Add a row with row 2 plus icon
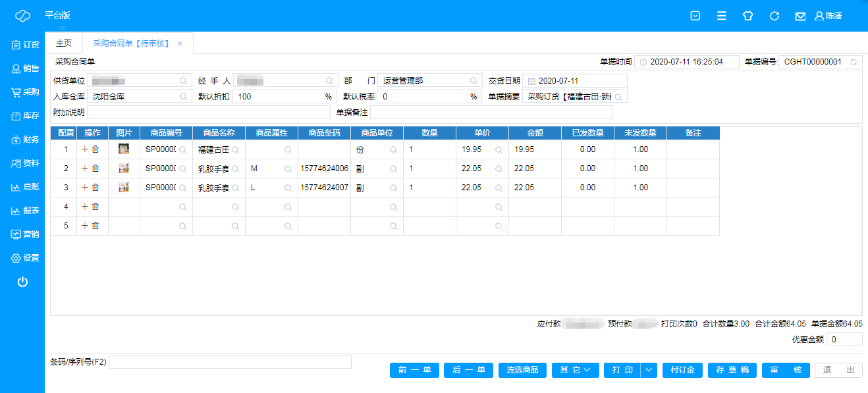Screen dimensions: 868x393 (84, 169)
